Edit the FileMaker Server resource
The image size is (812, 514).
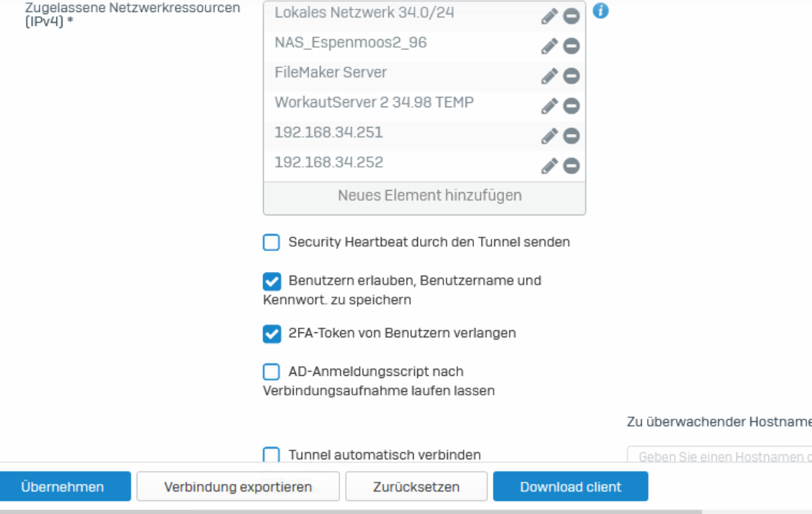coord(549,76)
